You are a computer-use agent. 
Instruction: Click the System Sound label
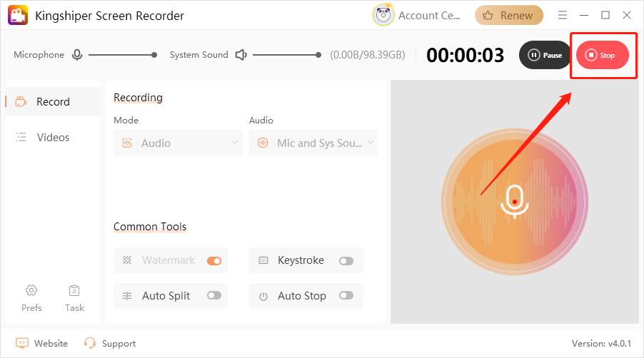198,54
